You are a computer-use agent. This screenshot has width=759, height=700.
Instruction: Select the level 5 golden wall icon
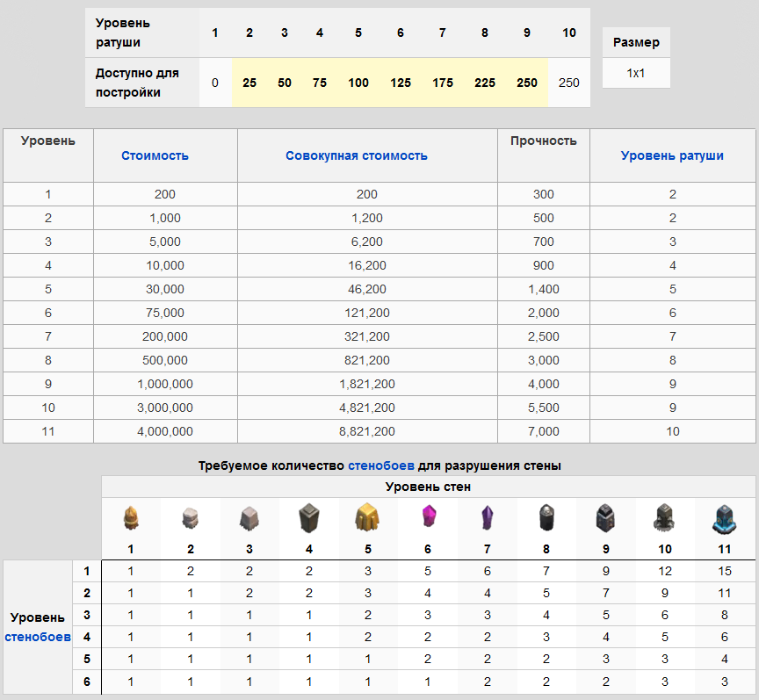[x=367, y=518]
